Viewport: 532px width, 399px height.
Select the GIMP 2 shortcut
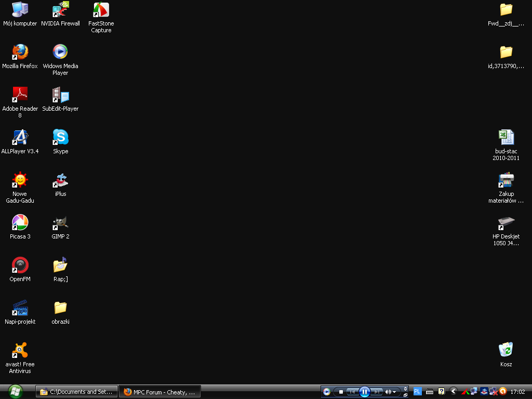[x=60, y=227]
